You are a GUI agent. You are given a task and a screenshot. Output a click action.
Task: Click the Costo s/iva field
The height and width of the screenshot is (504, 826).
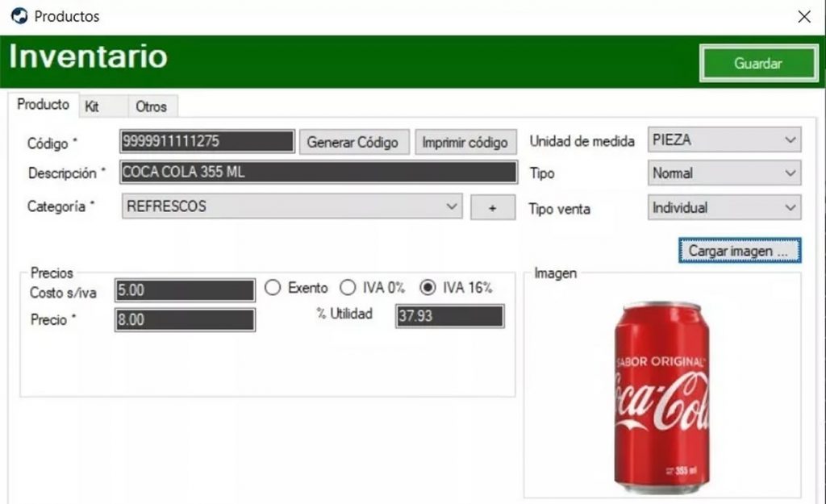pos(185,290)
